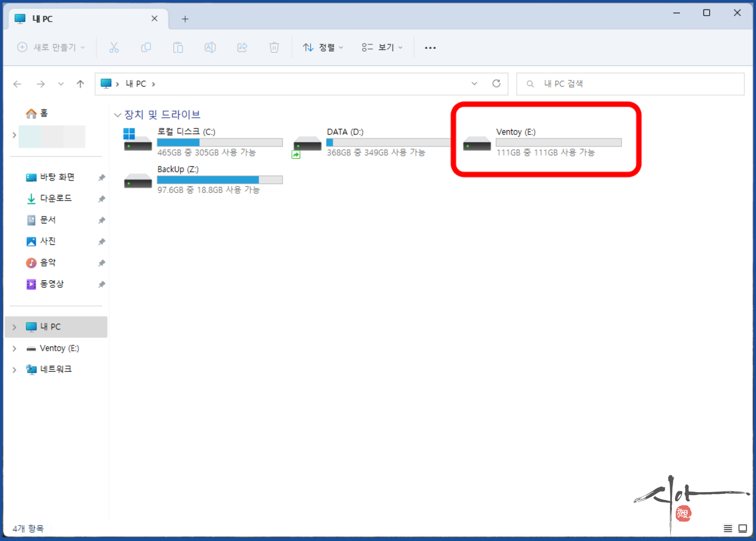Open the more options ellipsis menu
This screenshot has height=541, width=756.
pyautogui.click(x=430, y=48)
